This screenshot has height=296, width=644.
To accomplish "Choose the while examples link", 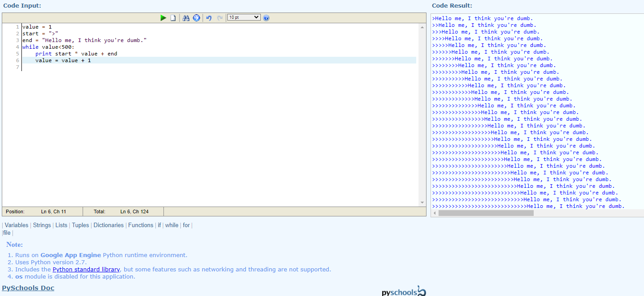I will tap(171, 225).
